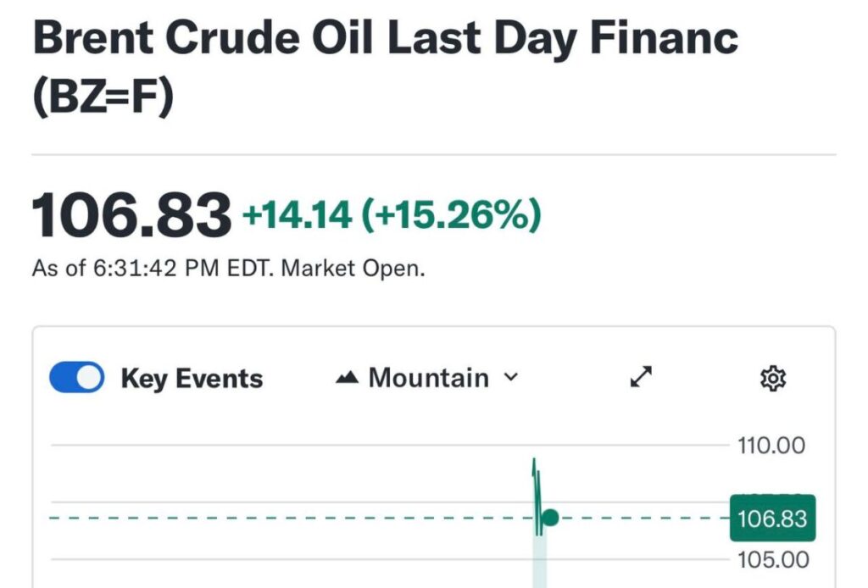Click the (+15.26%) percent change

[x=450, y=215]
